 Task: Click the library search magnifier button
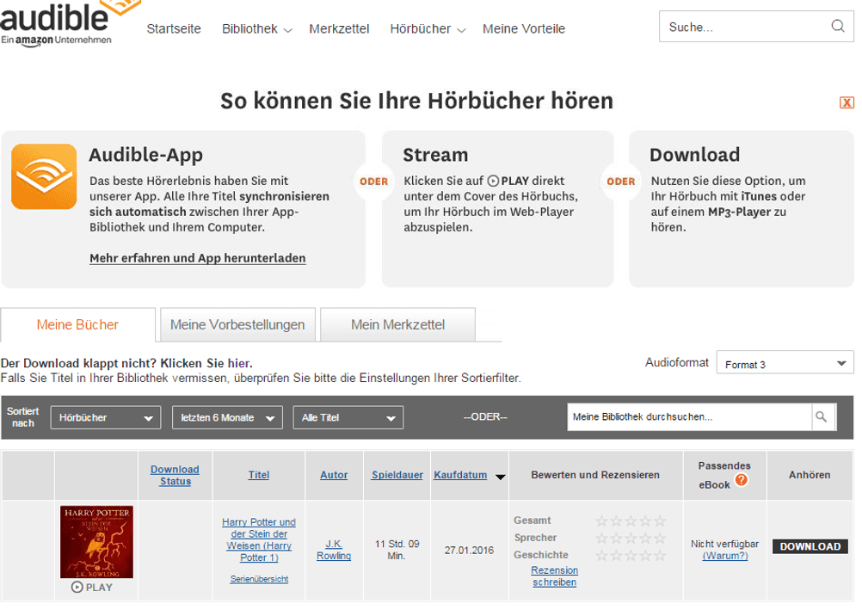coord(821,417)
